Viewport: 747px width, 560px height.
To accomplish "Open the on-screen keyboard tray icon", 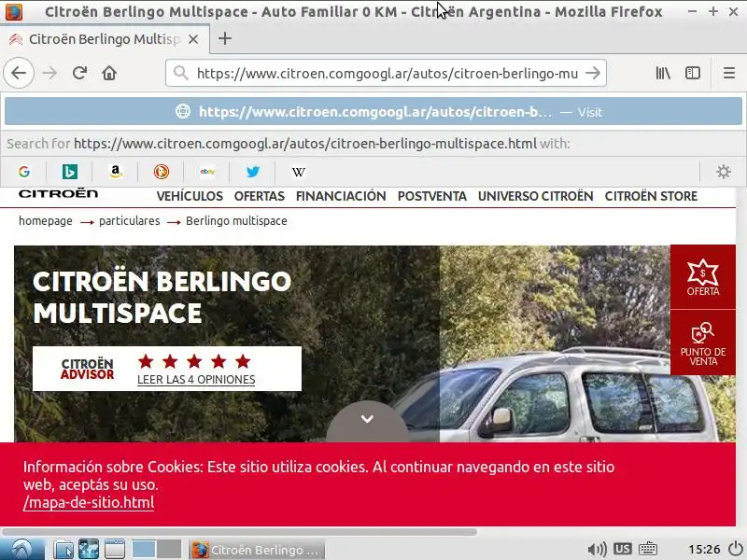I will tap(648, 549).
